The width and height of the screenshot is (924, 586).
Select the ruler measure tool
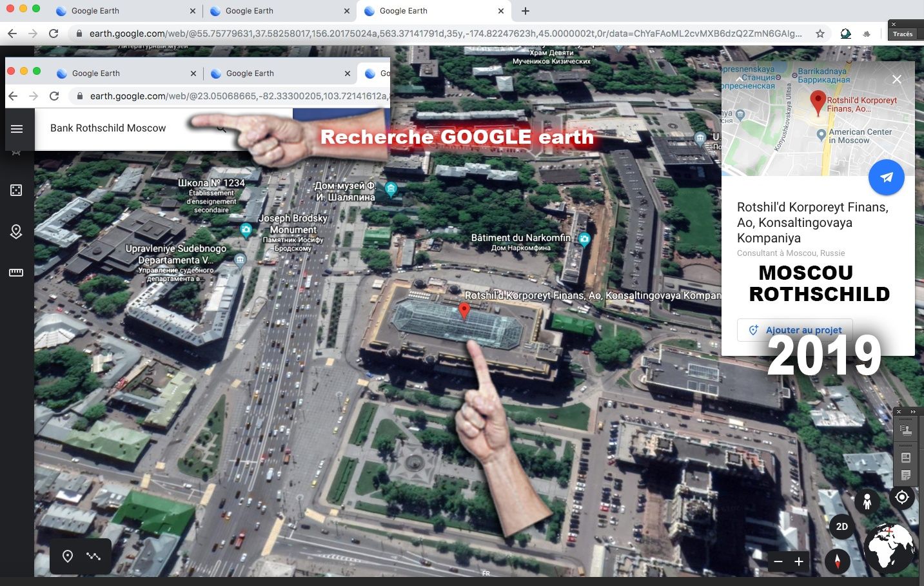pyautogui.click(x=16, y=273)
